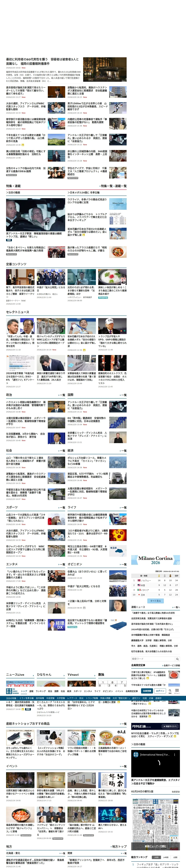
Task: Click 高市政権 topic in blue bar
Action: click(40, 698)
